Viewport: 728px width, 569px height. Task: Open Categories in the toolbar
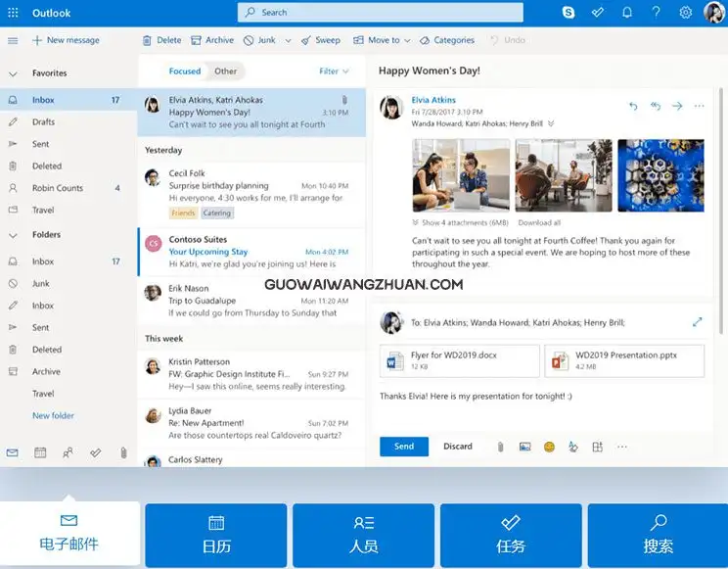pyautogui.click(x=446, y=40)
